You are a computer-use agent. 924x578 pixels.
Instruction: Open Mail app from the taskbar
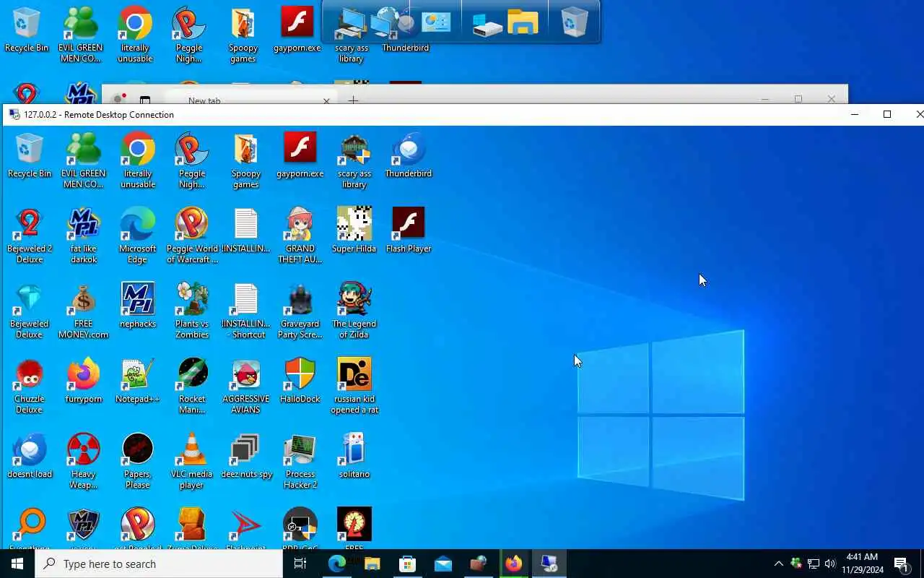(443, 564)
